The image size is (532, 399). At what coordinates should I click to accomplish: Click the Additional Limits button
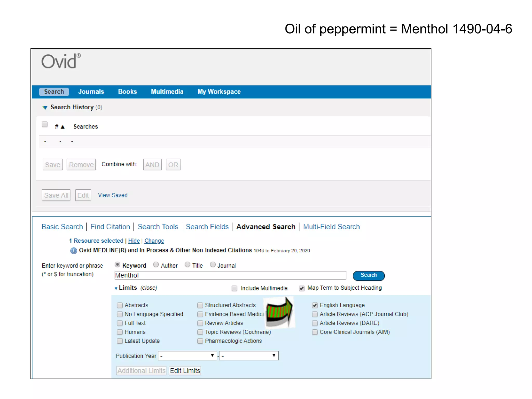click(x=141, y=371)
